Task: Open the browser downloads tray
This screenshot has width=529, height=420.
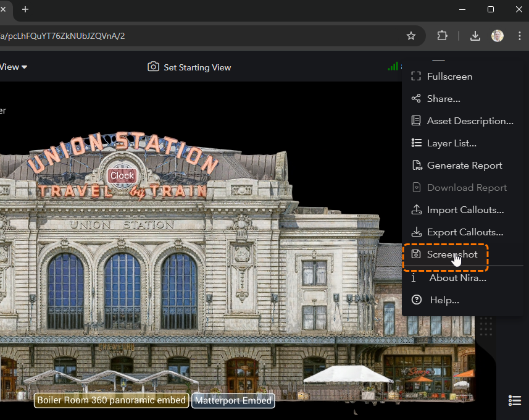Action: click(x=475, y=36)
